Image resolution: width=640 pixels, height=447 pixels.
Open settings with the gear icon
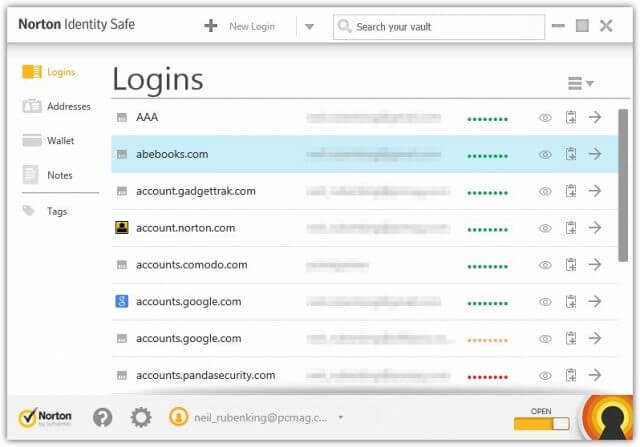point(141,418)
